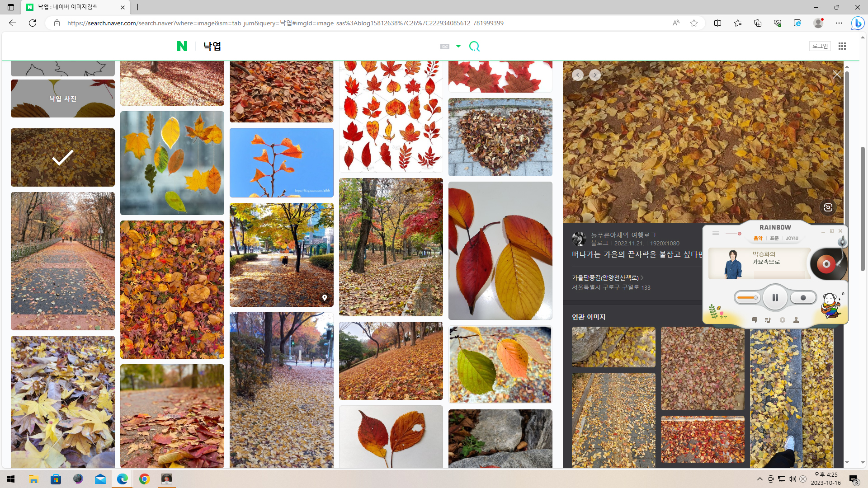The width and height of the screenshot is (868, 488).
Task: Open the Rainbow player hamburger menu
Action: coord(715,233)
